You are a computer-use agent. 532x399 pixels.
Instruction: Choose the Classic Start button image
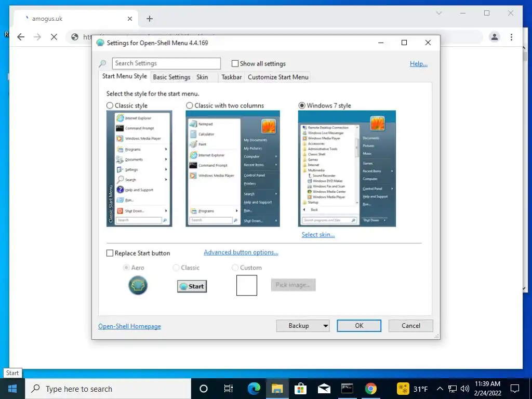point(192,286)
